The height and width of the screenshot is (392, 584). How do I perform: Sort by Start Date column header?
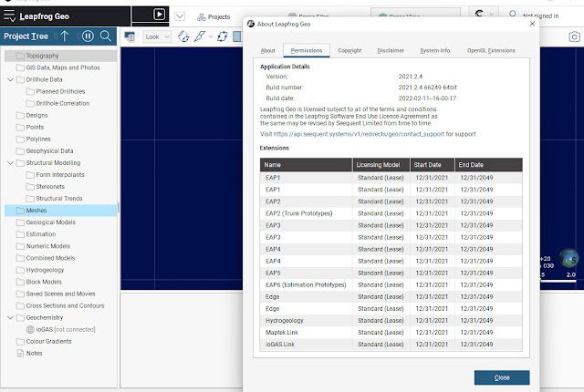click(432, 165)
